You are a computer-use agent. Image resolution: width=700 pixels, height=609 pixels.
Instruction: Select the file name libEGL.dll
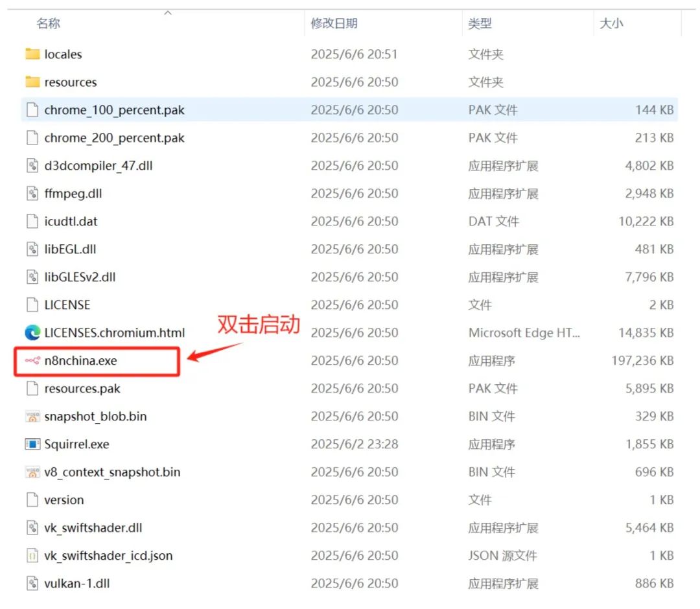pyautogui.click(x=70, y=249)
